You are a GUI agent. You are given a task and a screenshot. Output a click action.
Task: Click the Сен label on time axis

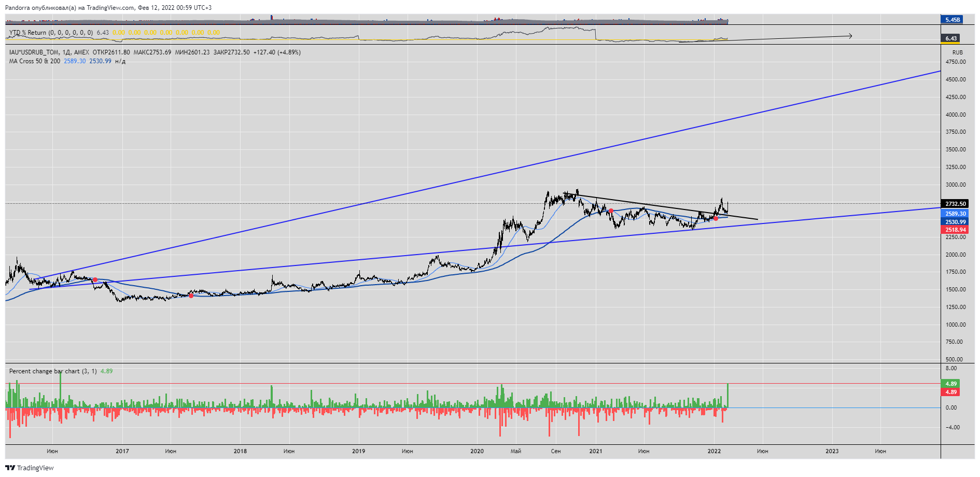(556, 451)
